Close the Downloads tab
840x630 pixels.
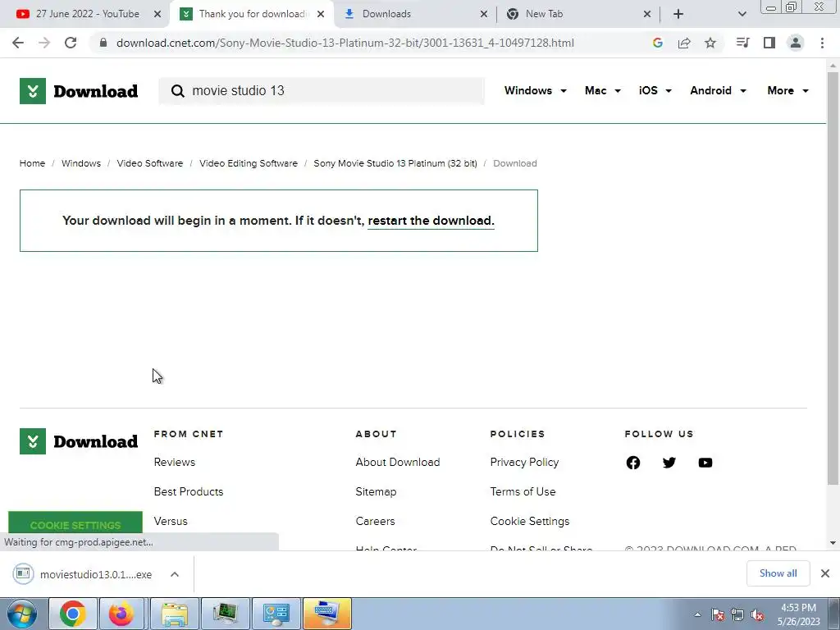[x=483, y=14]
